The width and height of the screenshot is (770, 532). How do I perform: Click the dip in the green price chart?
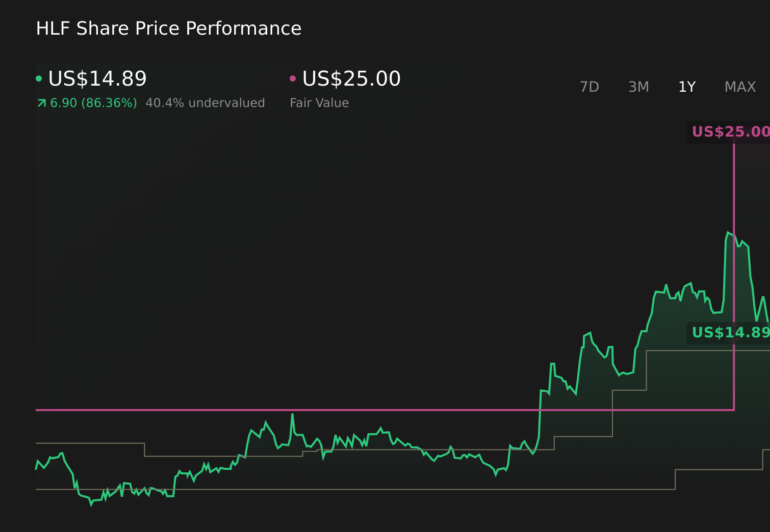[x=91, y=504]
